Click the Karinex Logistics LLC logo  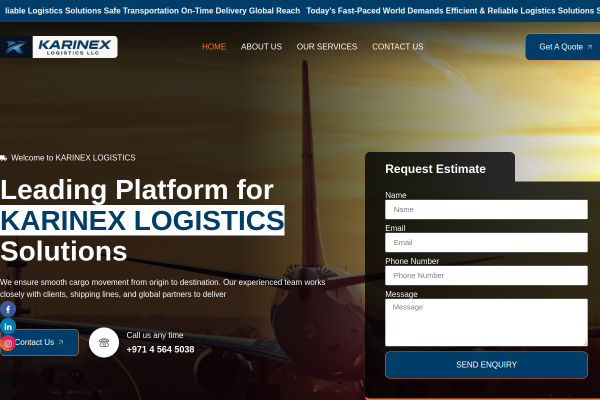(59, 47)
